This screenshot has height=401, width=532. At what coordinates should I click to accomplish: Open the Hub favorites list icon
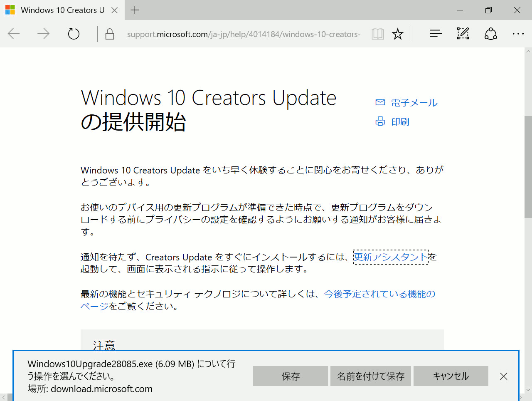click(436, 34)
